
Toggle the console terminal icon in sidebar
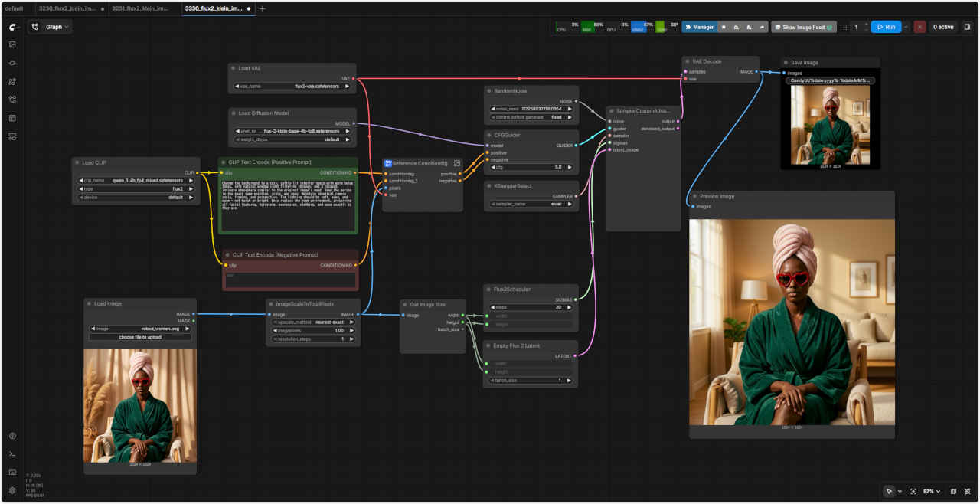tap(12, 454)
